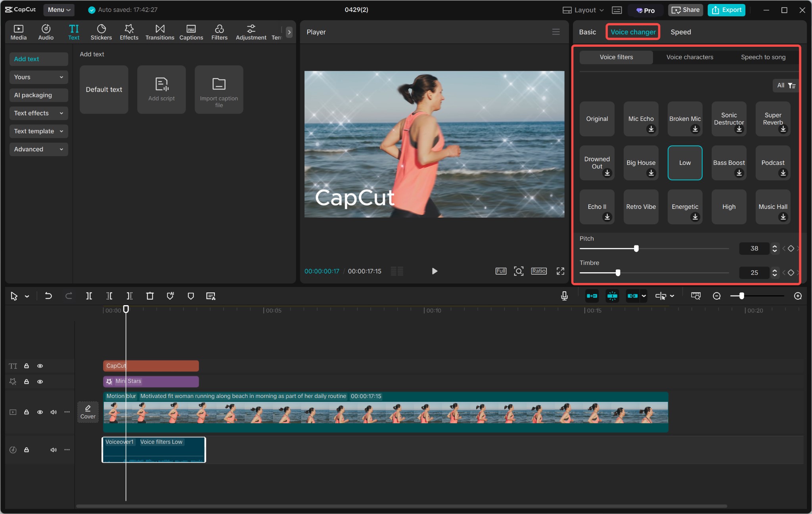Mute the voiceover audio track

(54, 450)
